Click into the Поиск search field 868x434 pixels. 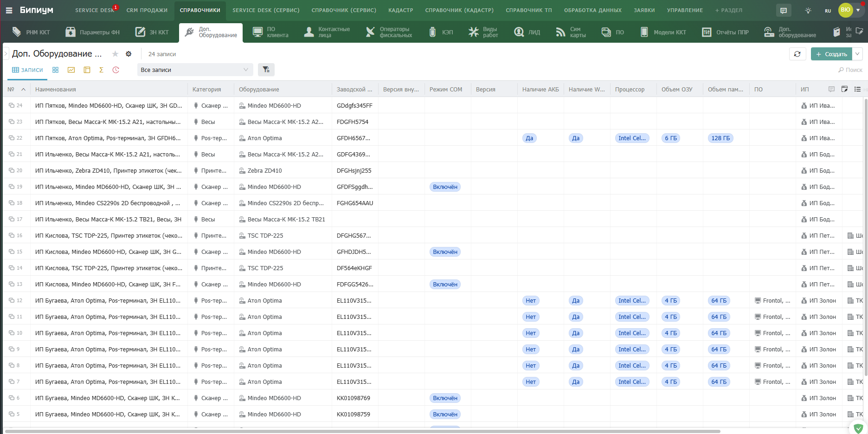pyautogui.click(x=850, y=70)
